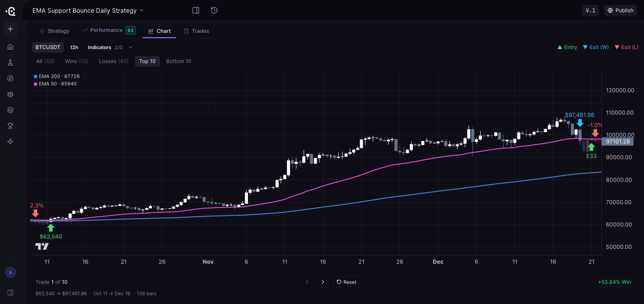644x304 pixels.
Task: Open the user avatar R
Action: [11, 272]
